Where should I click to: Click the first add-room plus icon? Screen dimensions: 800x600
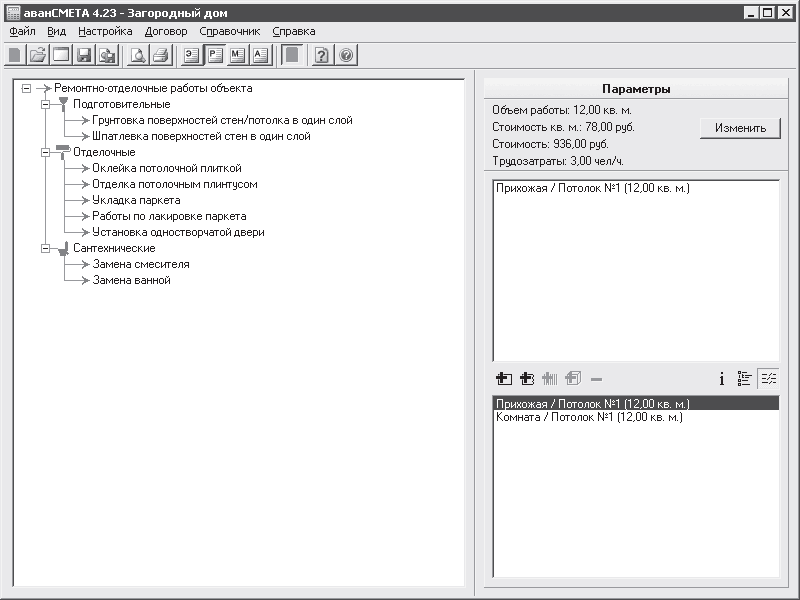coord(504,378)
